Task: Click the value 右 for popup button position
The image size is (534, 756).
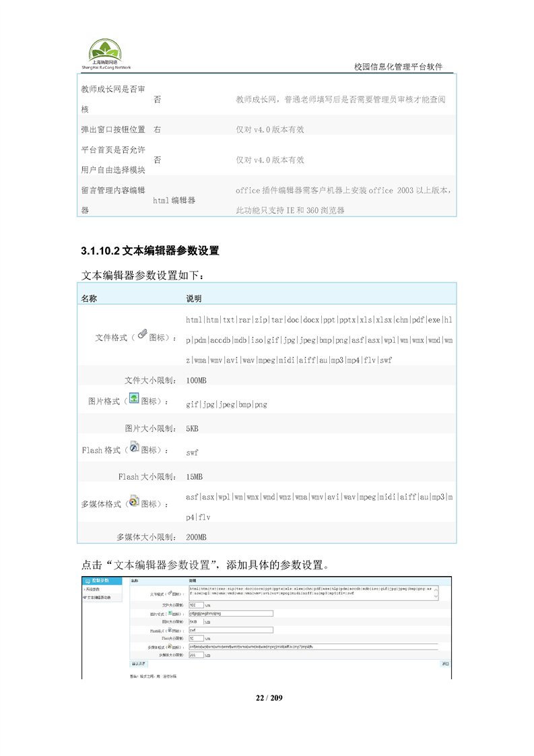Action: [157, 129]
